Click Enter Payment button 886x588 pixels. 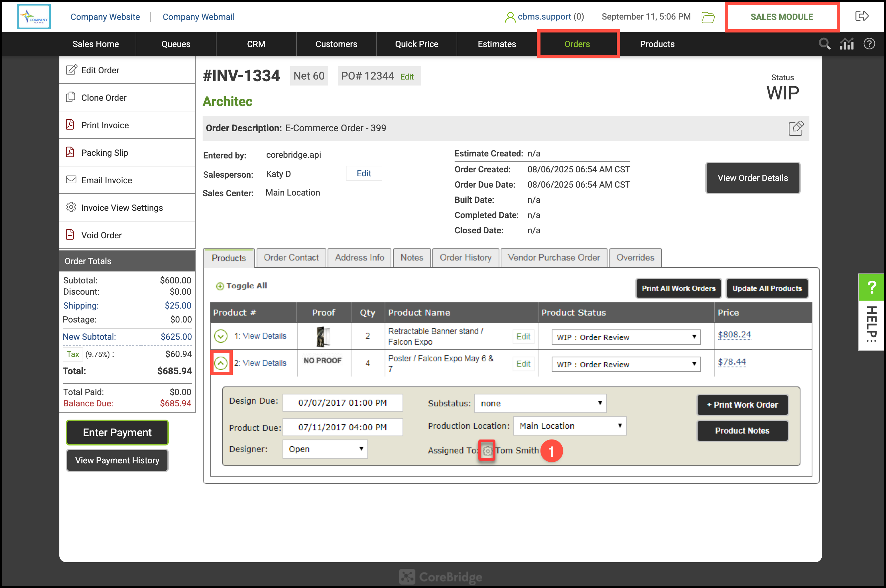point(117,432)
